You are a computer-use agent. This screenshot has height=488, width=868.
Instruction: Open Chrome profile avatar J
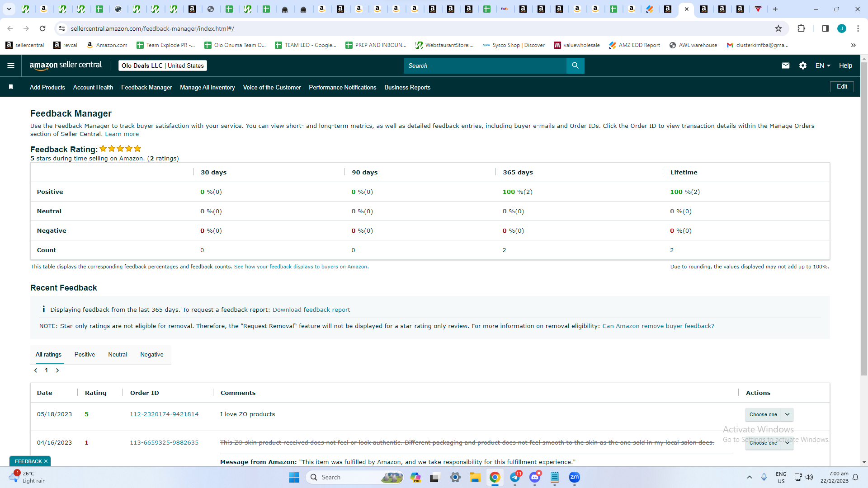[842, 28]
